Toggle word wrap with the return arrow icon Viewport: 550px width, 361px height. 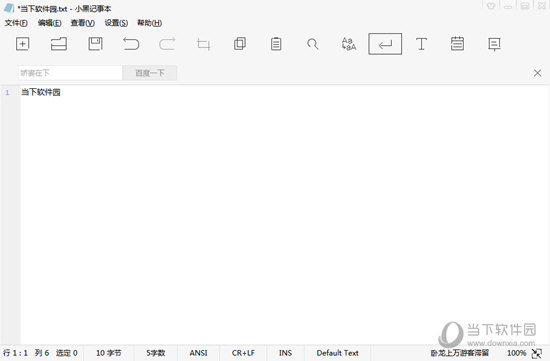point(385,44)
